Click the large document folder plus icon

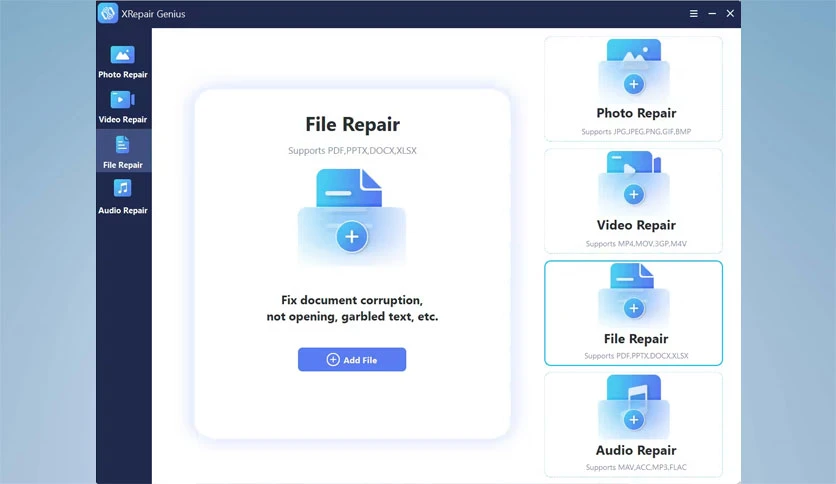pyautogui.click(x=352, y=237)
